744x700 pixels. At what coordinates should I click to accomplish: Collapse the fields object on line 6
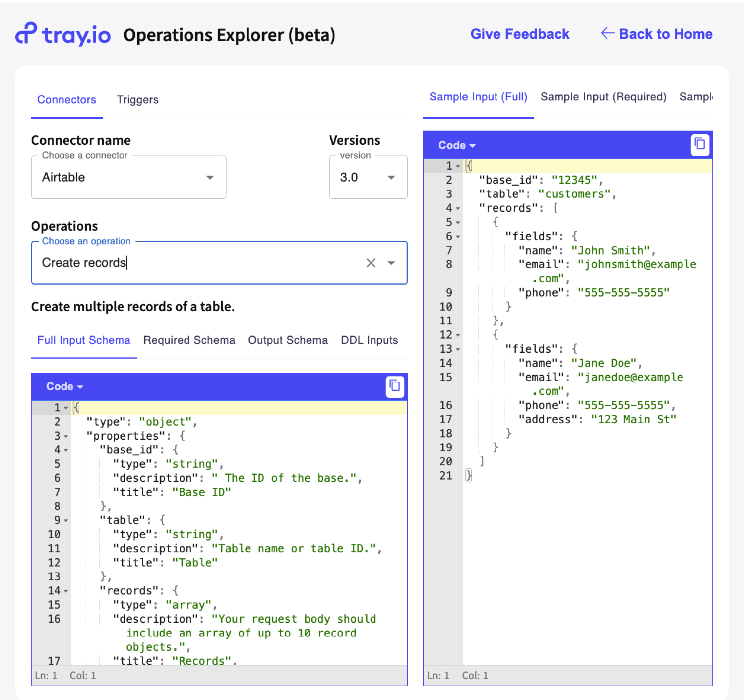(459, 237)
